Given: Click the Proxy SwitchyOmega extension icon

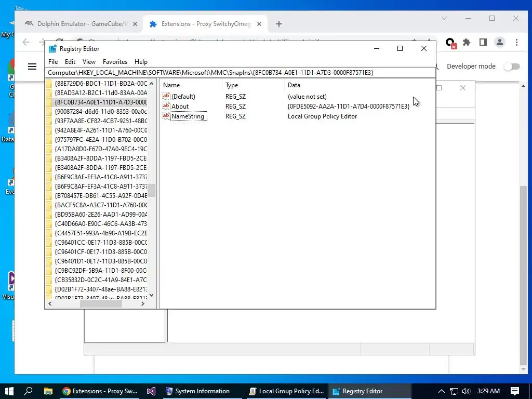Looking at the screenshot, I should click(x=450, y=43).
